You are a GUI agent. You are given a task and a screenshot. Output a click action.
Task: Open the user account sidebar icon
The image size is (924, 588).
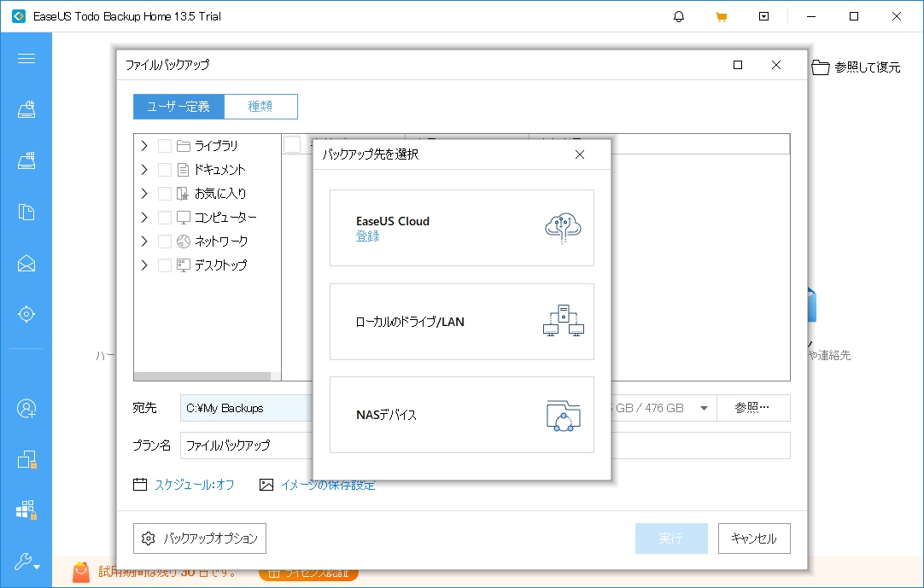coord(26,408)
